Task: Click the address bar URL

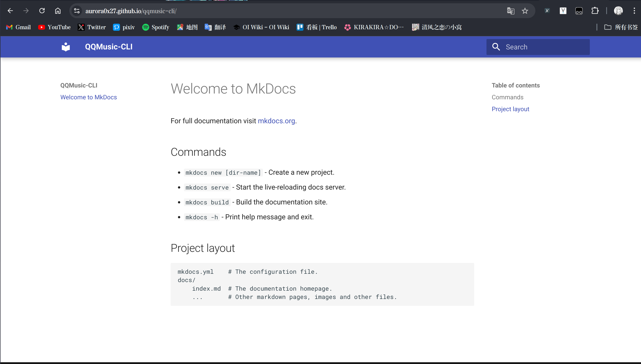Action: pos(131,11)
